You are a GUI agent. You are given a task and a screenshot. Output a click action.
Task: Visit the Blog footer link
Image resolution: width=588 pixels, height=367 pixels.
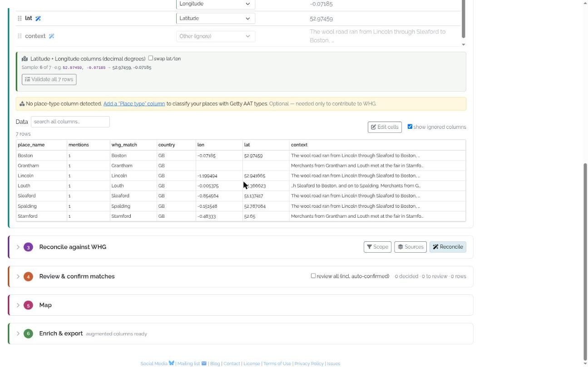coord(215,364)
